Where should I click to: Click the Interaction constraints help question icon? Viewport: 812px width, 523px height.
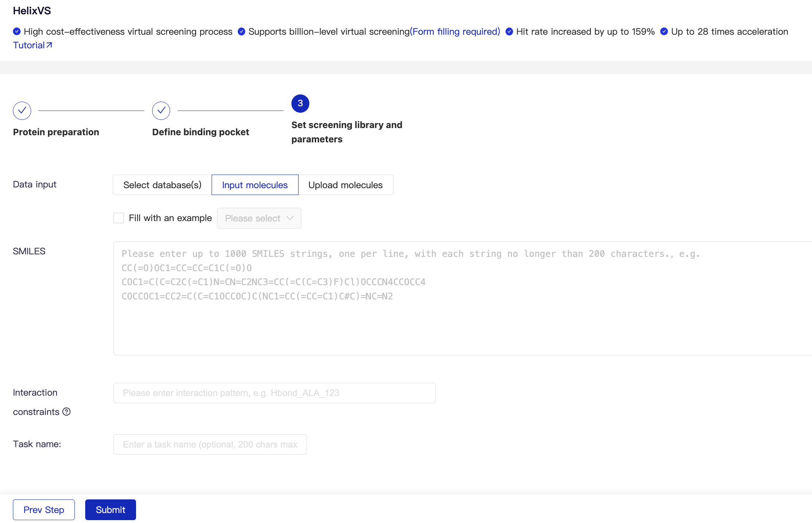tap(67, 412)
